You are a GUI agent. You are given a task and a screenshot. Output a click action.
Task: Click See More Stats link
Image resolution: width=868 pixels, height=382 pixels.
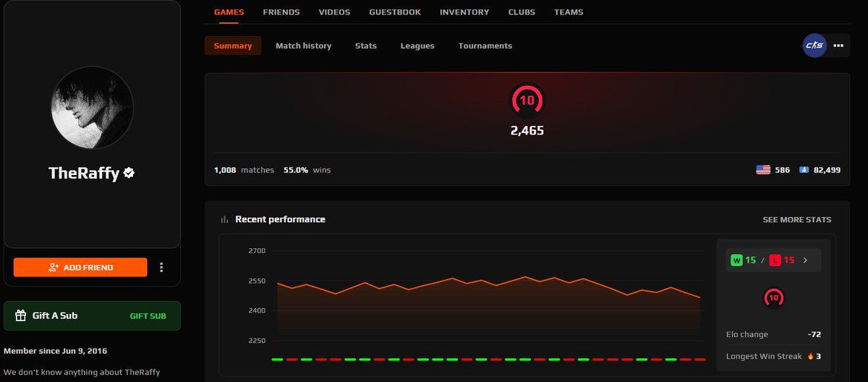coord(797,219)
